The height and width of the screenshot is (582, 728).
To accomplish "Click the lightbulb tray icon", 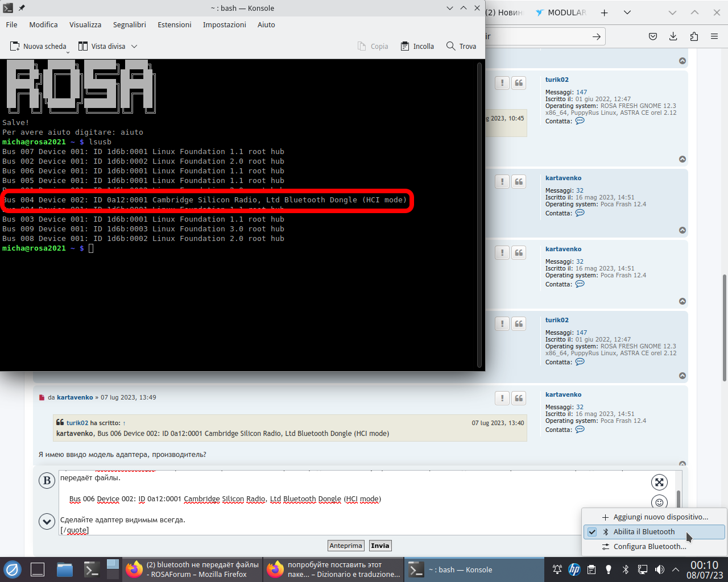I will (609, 569).
